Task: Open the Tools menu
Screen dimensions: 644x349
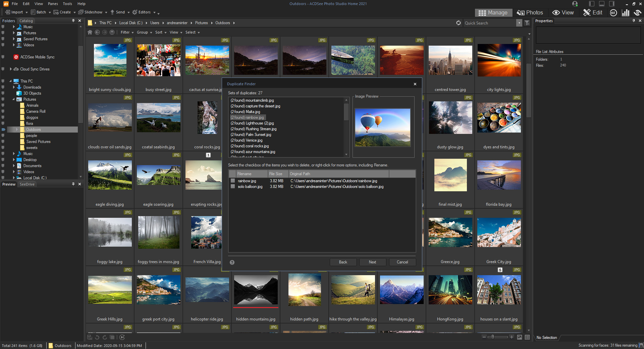Action: pos(67,4)
